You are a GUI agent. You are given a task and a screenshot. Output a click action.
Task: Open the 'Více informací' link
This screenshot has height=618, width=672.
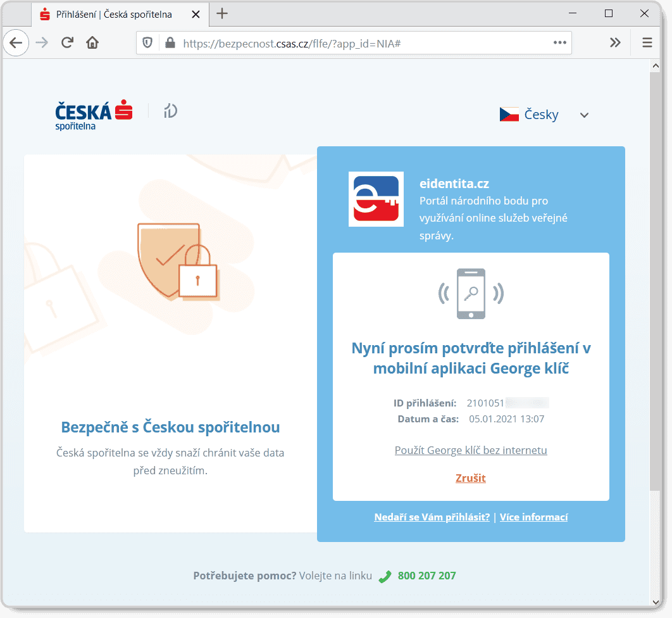click(x=533, y=517)
